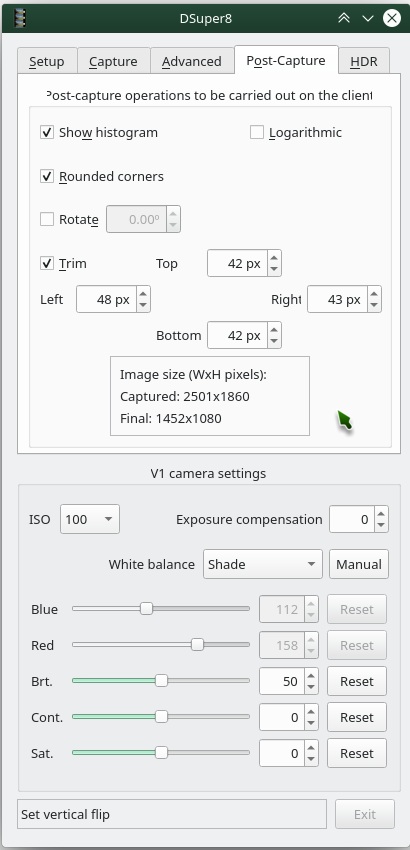Open the White balance Shade dropdown
This screenshot has height=850, width=410.
point(263,564)
